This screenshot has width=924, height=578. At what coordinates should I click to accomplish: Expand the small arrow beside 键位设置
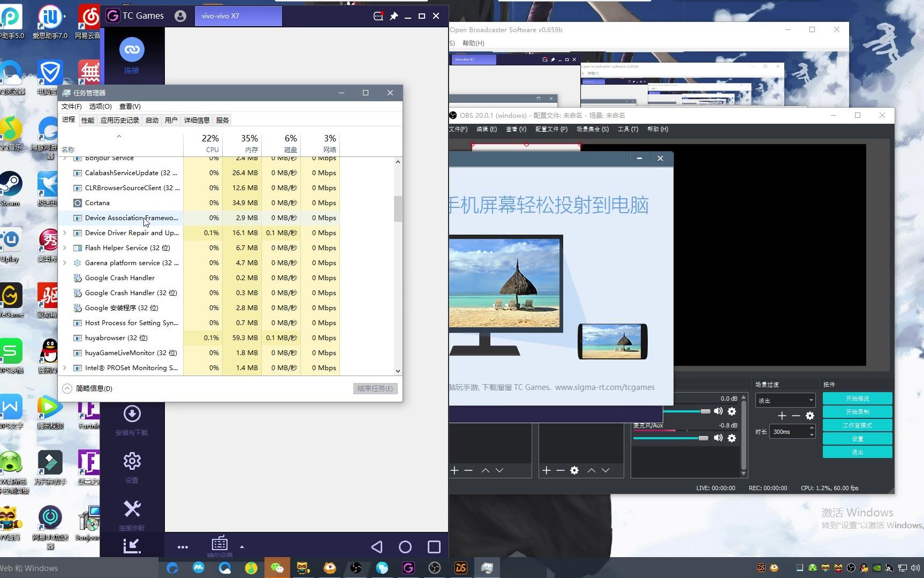click(x=242, y=547)
